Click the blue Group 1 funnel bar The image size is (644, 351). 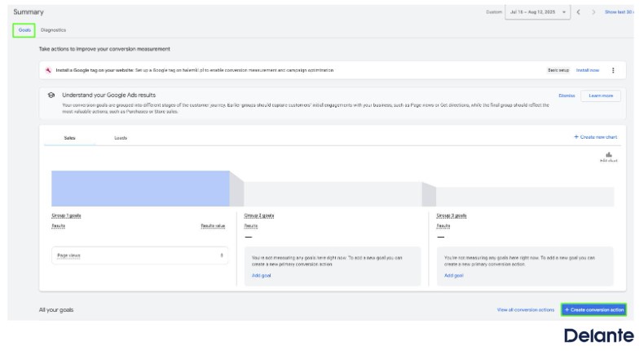coord(140,189)
